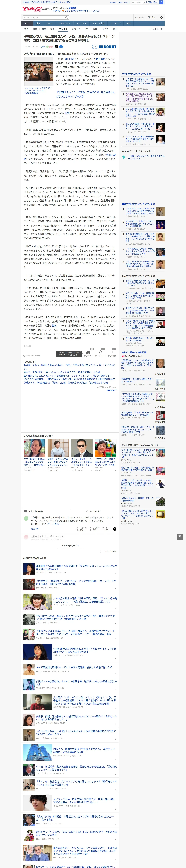Screen dimensions: 186x868
Task: Open ranking item 1 「ナイナイ」矢部浩之
Action: point(140,83)
